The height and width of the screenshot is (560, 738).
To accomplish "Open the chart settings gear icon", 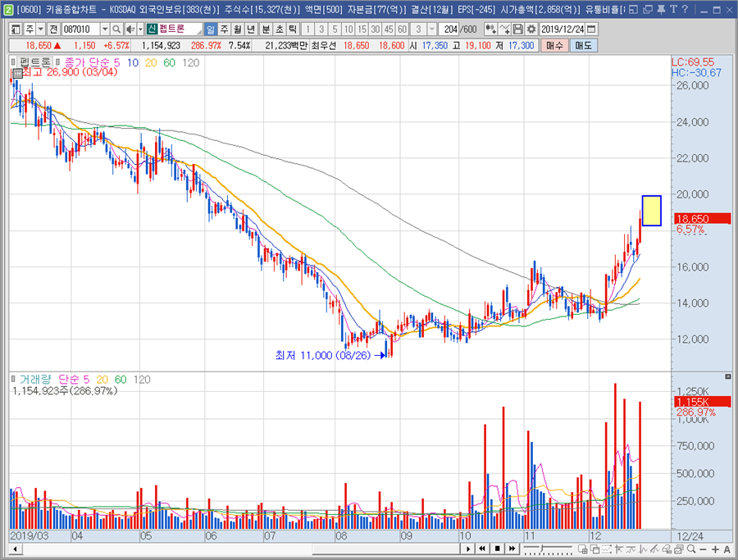I will pyautogui.click(x=531, y=30).
